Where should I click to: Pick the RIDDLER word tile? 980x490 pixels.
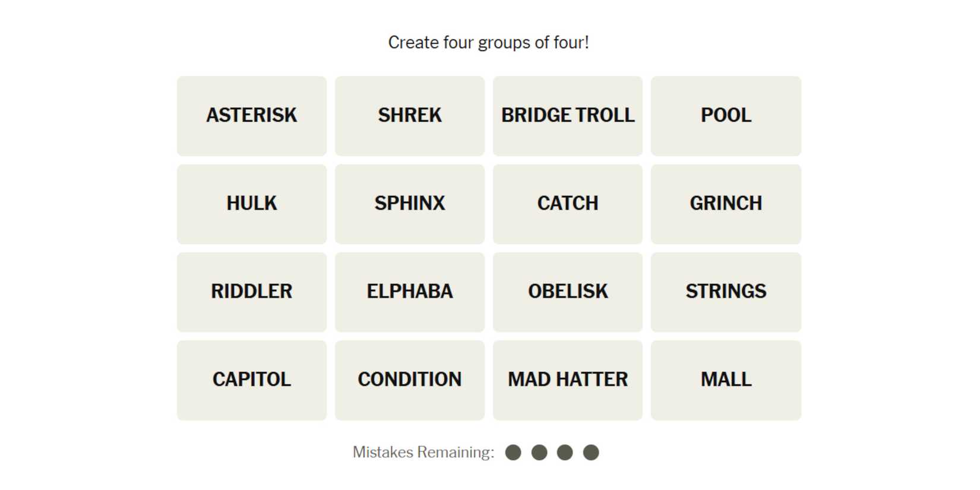(x=251, y=292)
